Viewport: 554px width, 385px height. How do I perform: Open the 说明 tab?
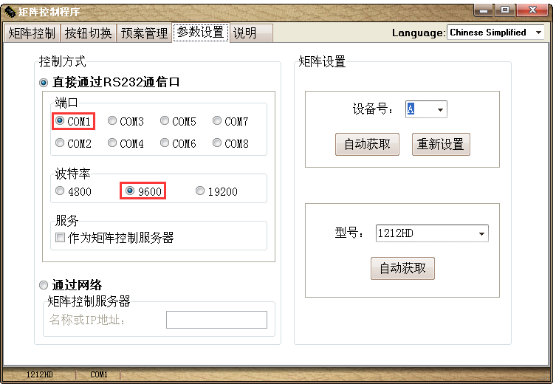click(251, 33)
